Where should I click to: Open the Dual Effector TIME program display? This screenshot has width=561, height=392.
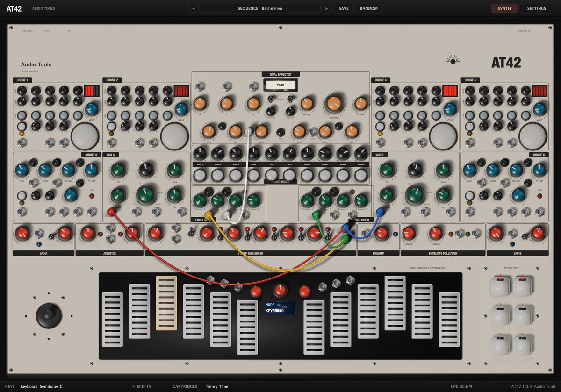pos(280,85)
